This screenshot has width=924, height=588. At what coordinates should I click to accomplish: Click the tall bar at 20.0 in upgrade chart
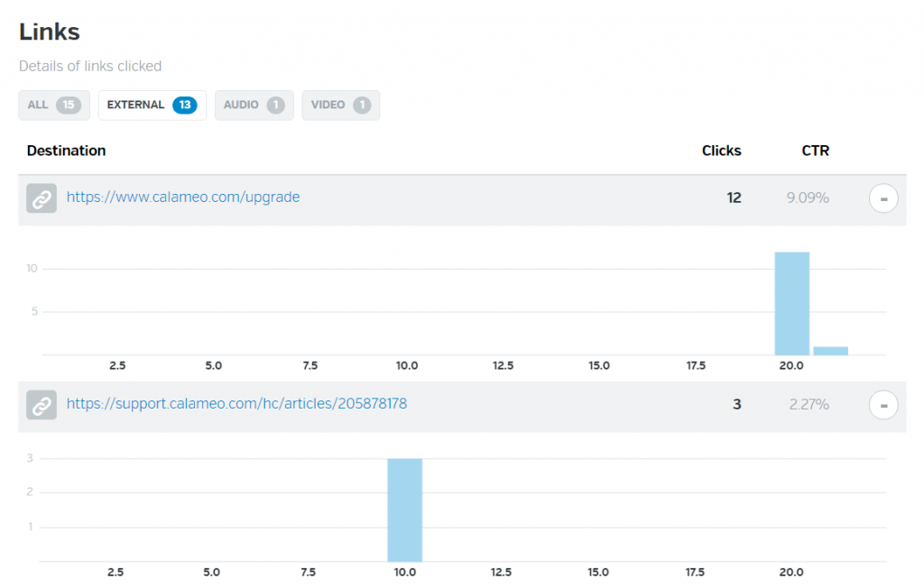pyautogui.click(x=792, y=303)
